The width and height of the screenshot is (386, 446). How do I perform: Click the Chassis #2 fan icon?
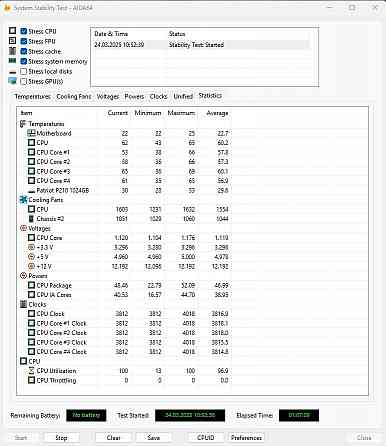31,219
